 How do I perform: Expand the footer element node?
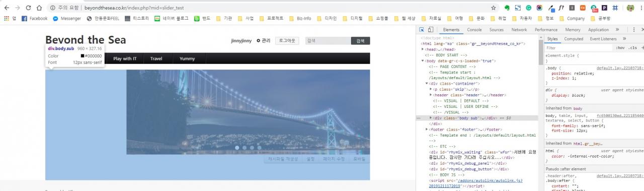(x=427, y=130)
